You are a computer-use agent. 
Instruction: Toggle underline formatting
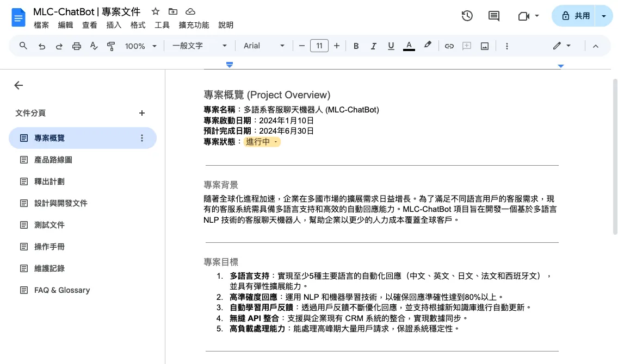[x=391, y=46]
